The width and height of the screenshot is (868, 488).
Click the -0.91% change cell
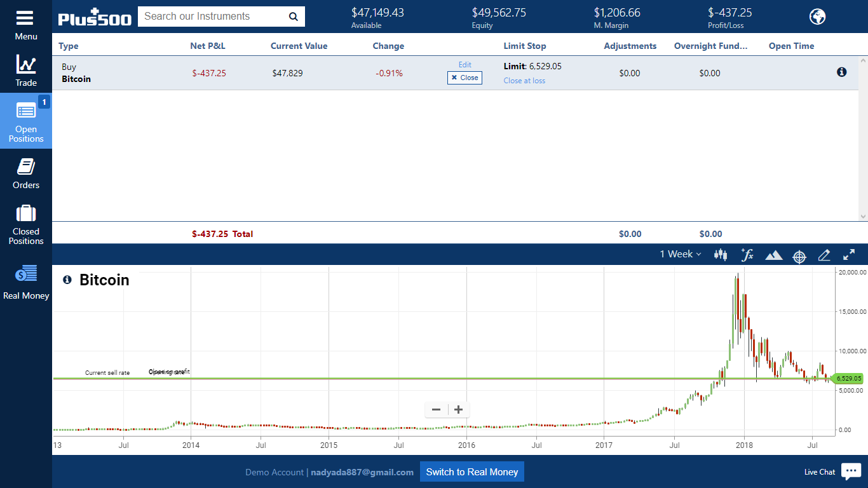[389, 73]
